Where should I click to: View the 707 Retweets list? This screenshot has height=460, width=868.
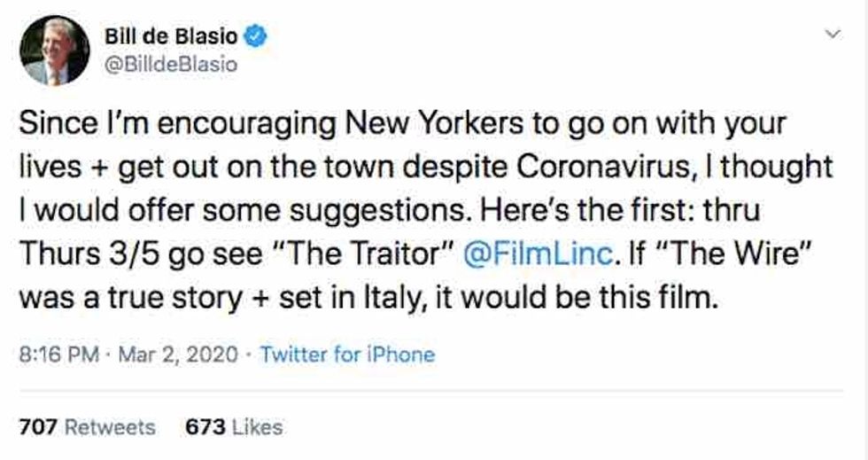[87, 427]
